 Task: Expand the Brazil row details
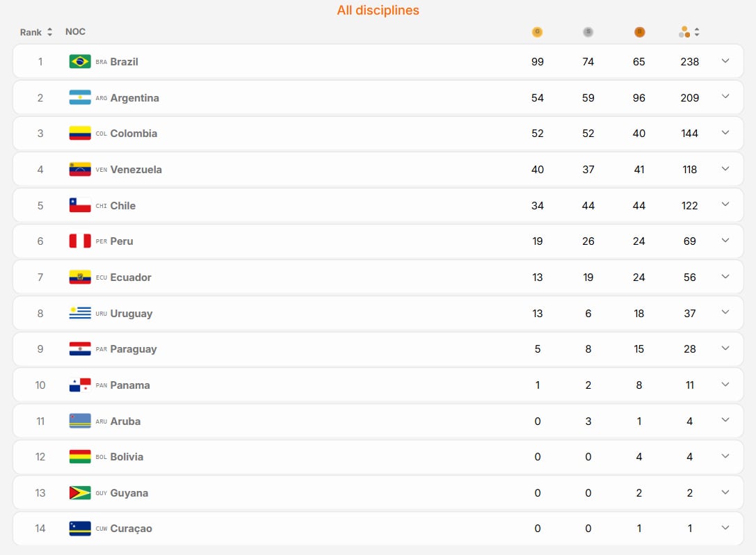(725, 61)
